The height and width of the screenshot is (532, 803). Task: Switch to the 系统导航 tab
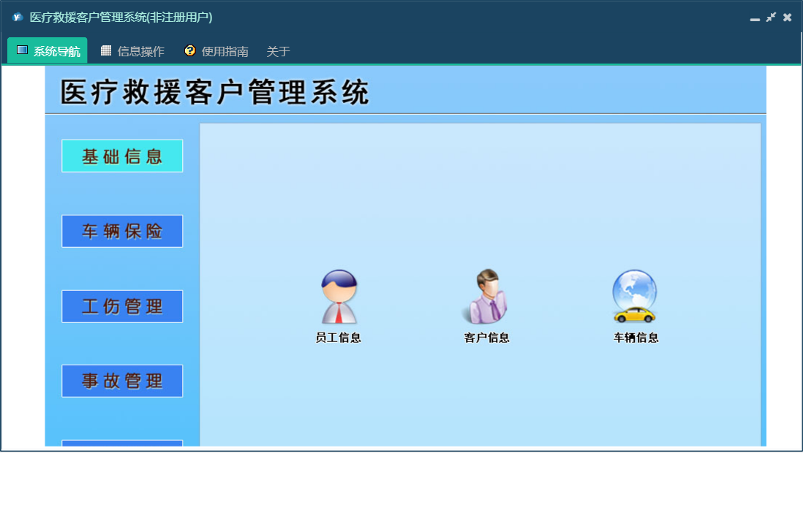pyautogui.click(x=48, y=50)
